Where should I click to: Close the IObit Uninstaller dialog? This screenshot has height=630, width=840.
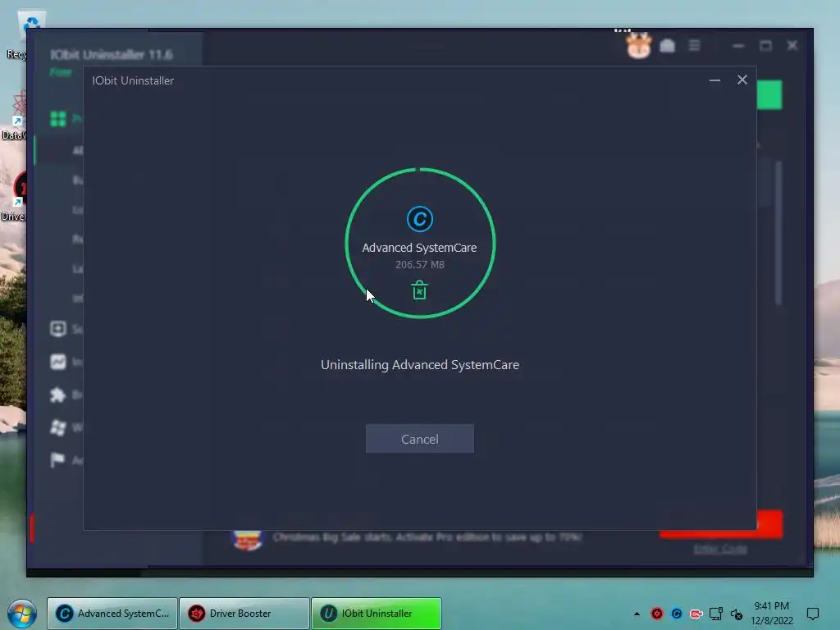(x=742, y=80)
